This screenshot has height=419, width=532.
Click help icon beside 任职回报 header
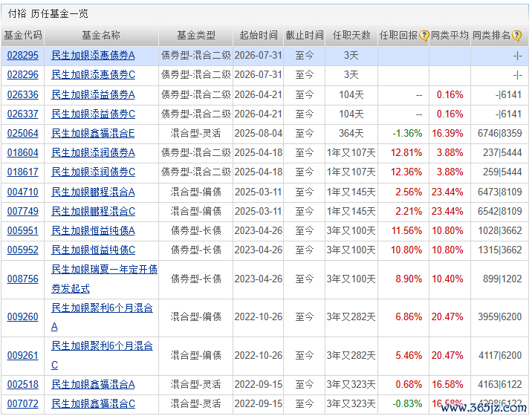[424, 35]
